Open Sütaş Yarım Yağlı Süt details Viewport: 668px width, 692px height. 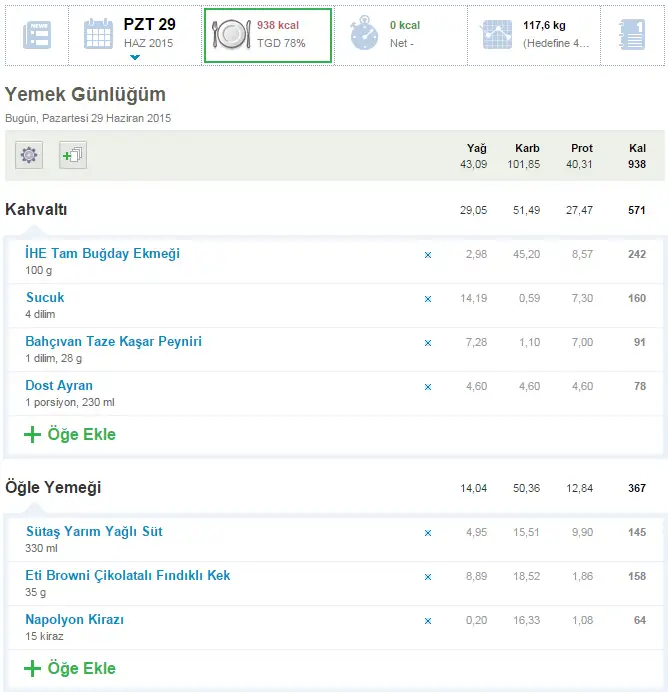pos(94,532)
